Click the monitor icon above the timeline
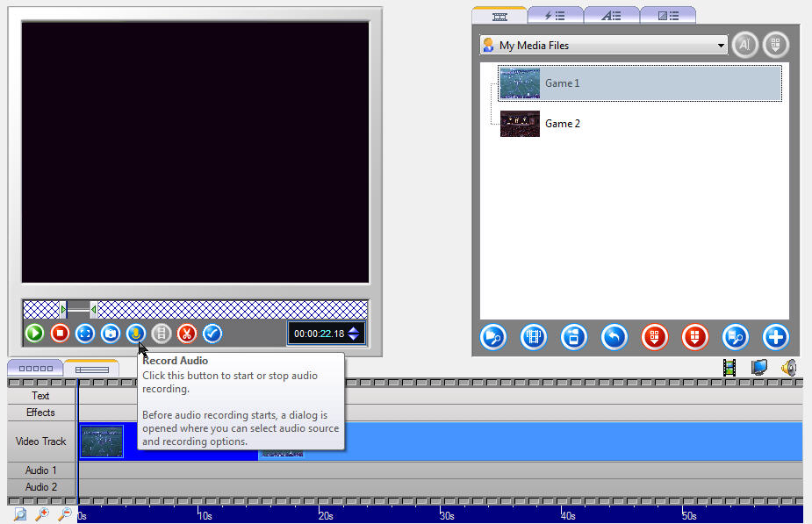 tap(759, 368)
